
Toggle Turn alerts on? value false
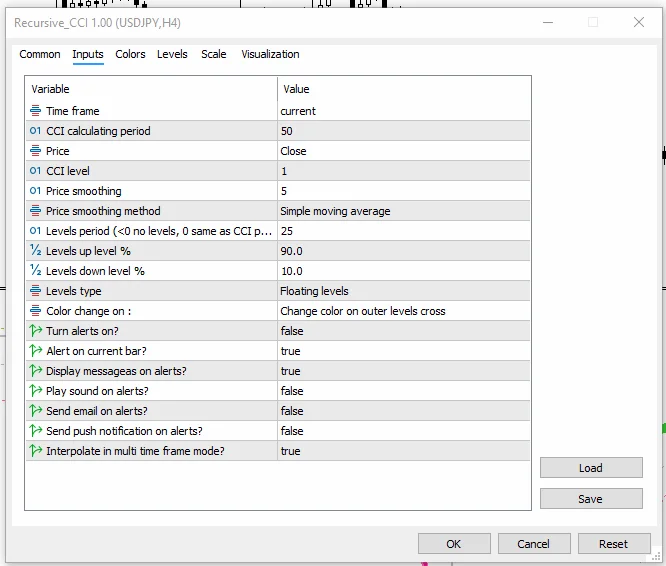[404, 330]
